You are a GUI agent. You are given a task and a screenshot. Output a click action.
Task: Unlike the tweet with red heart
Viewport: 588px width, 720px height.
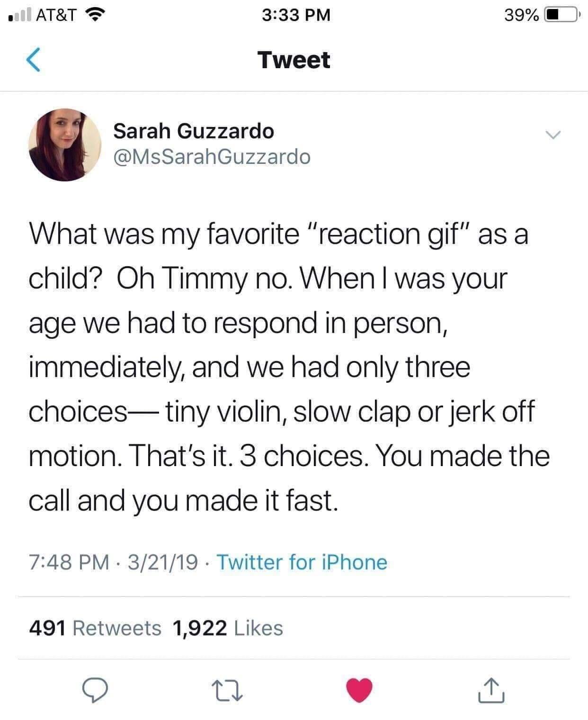coord(359,690)
